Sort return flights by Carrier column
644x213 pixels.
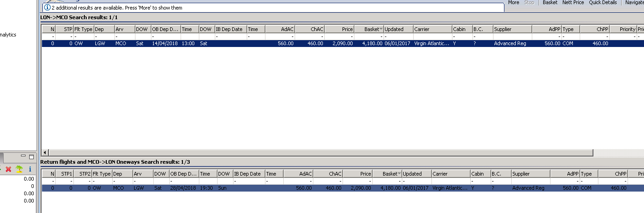451,174
